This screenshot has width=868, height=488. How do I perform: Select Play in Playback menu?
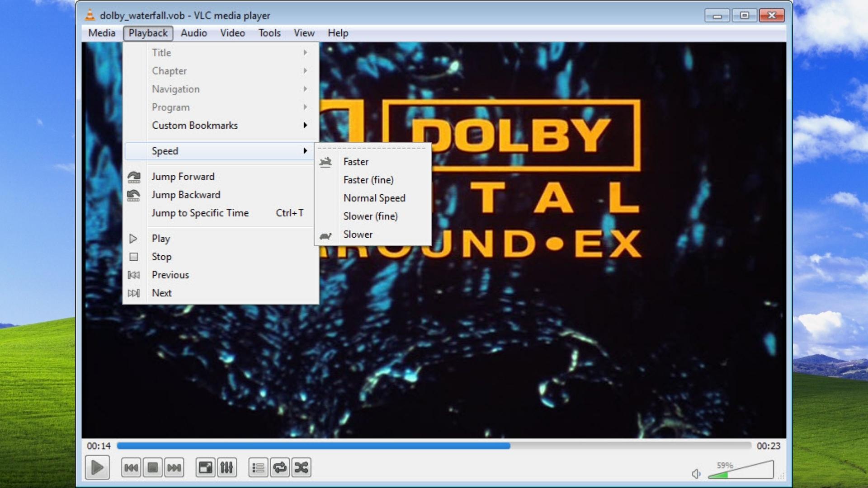click(x=221, y=239)
